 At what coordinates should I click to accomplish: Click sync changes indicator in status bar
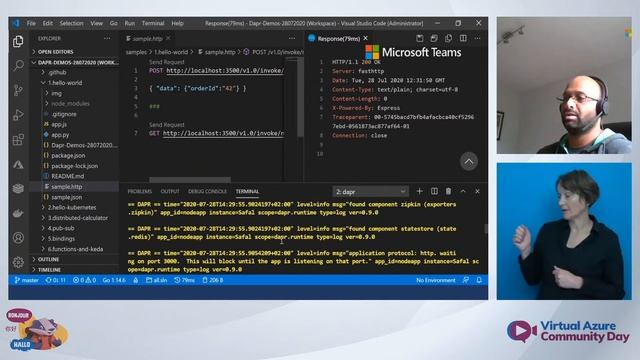[56, 280]
